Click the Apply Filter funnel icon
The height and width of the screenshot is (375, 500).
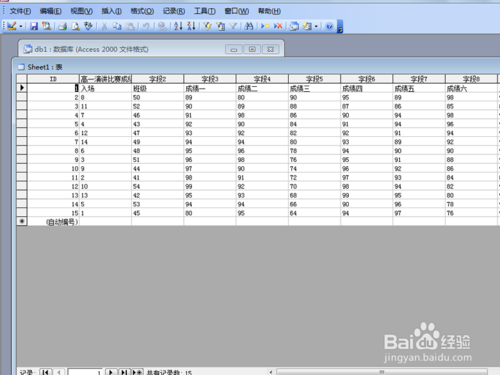tap(233, 26)
